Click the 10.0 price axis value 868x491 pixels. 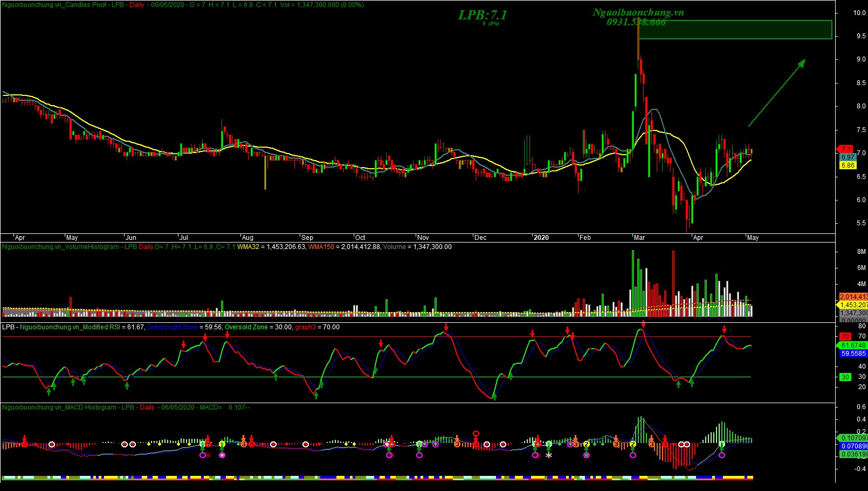859,13
